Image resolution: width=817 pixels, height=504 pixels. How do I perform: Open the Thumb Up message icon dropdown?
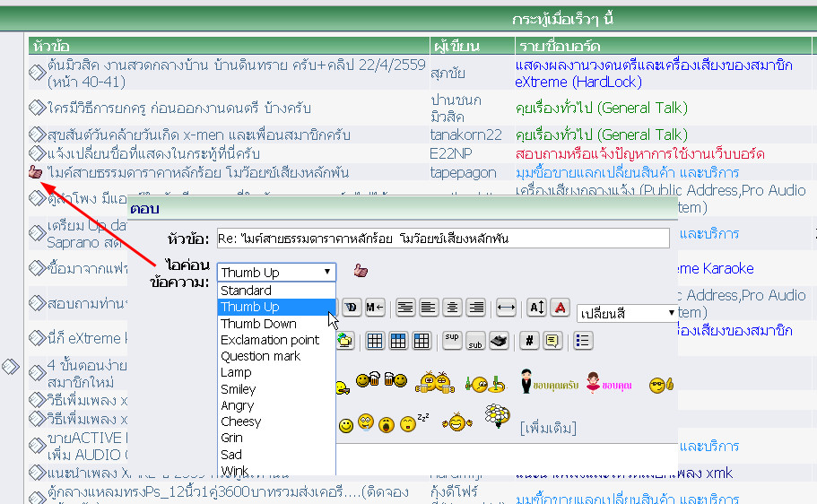point(276,272)
